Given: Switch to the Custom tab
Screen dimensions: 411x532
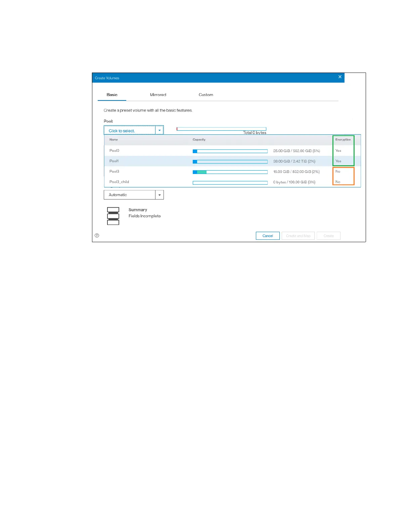Looking at the screenshot, I should pyautogui.click(x=206, y=95).
